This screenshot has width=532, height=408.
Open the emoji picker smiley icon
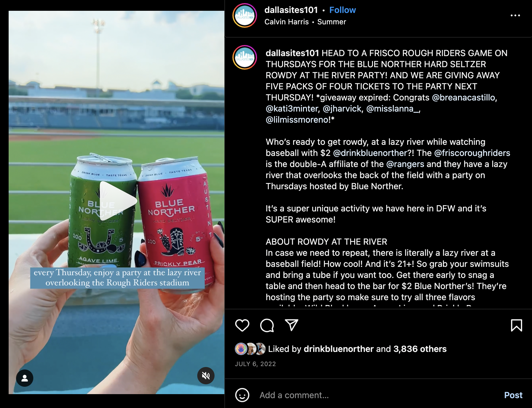242,395
